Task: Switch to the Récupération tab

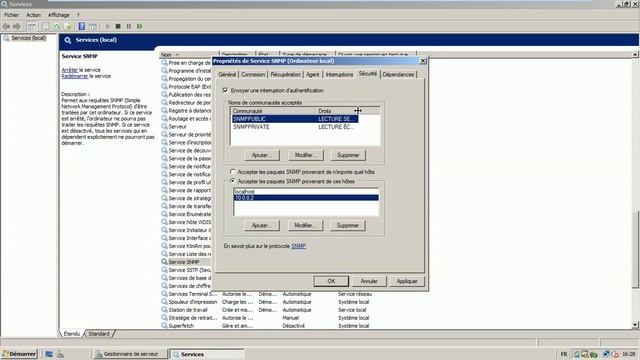Action: coord(285,75)
